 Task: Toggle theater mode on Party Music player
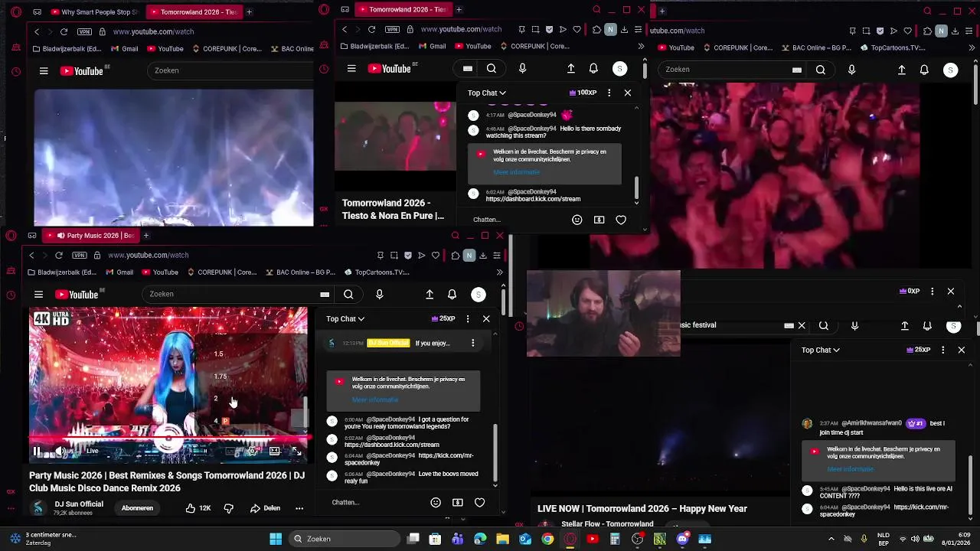pos(275,451)
